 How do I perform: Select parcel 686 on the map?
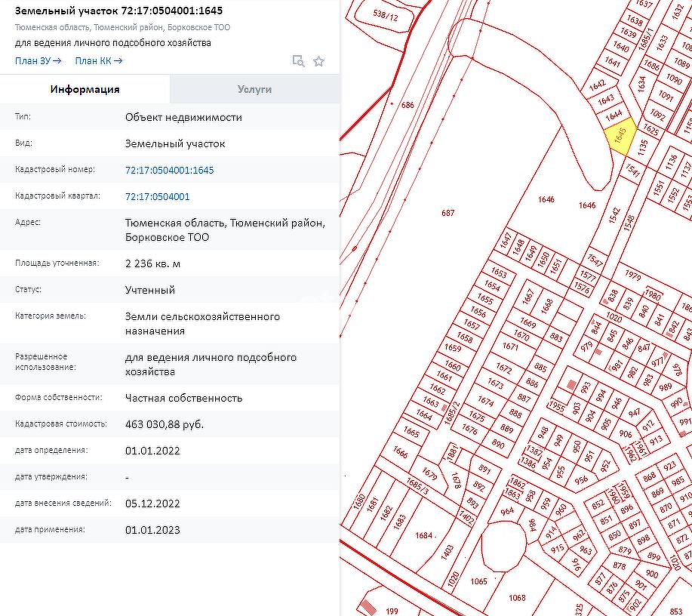[408, 105]
